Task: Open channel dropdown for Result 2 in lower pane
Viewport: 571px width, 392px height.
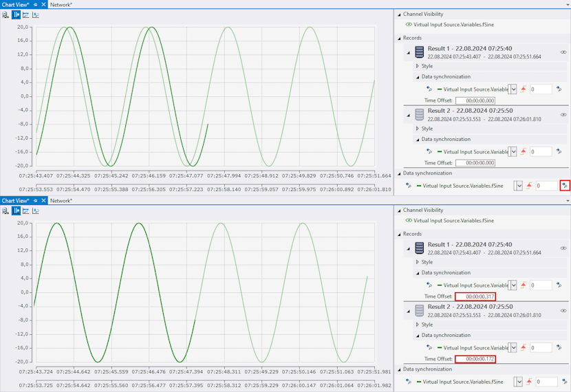Action: [513, 347]
